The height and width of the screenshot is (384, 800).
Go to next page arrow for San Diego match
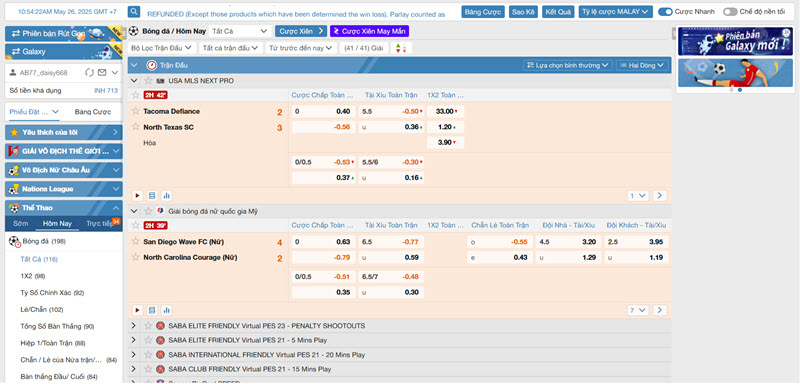pyautogui.click(x=660, y=310)
